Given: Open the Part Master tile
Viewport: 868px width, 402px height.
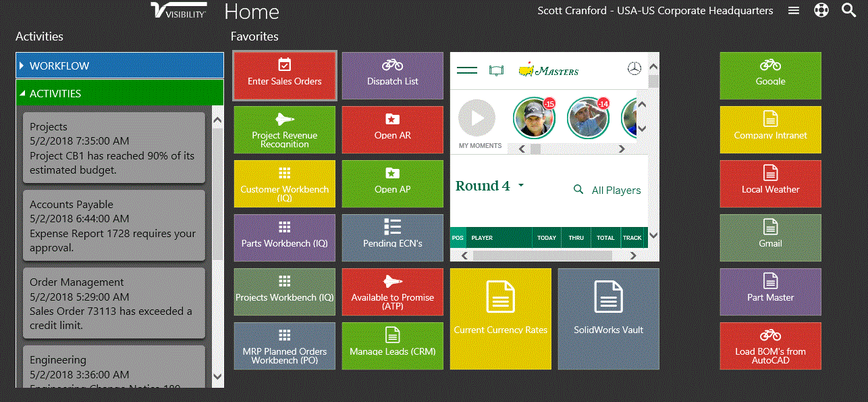Looking at the screenshot, I should click(771, 292).
